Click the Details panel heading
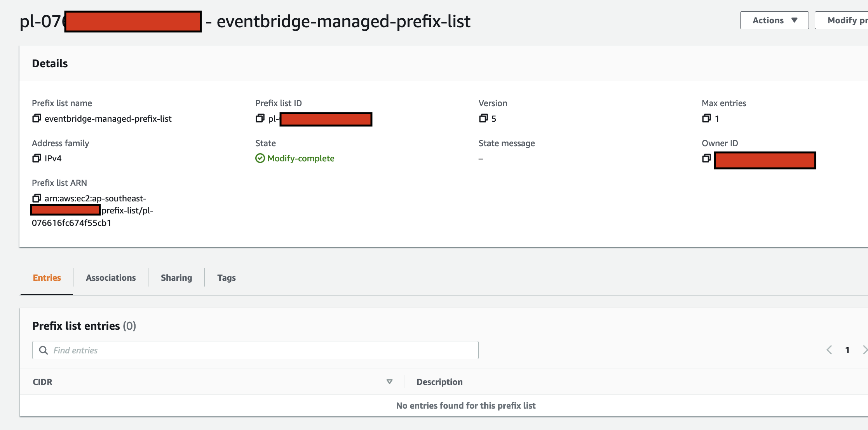This screenshot has width=868, height=430. point(50,63)
